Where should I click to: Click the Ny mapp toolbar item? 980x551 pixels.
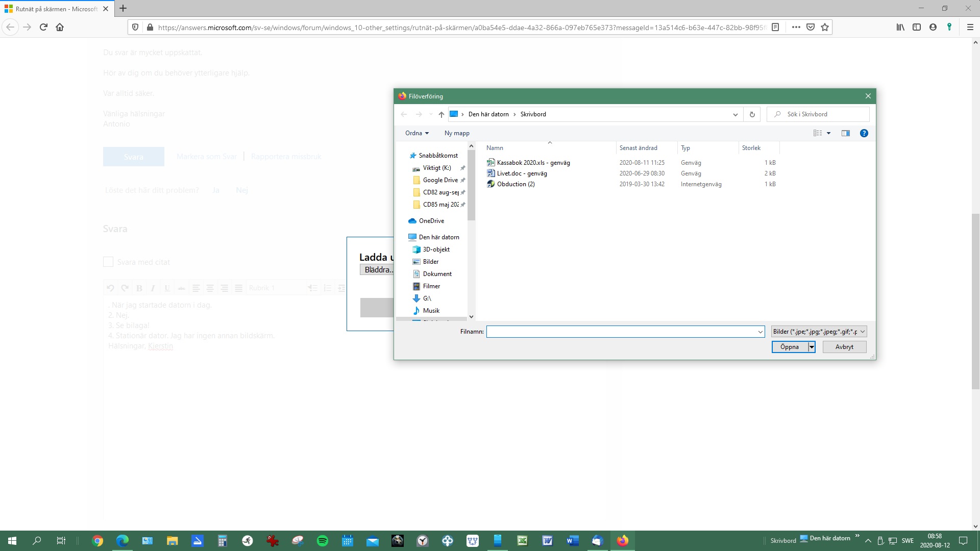457,133
